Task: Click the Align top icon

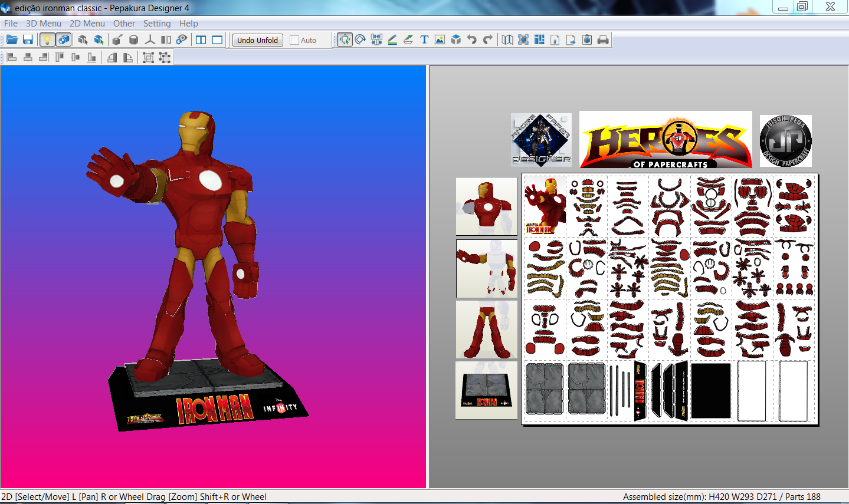Action: click(x=60, y=57)
